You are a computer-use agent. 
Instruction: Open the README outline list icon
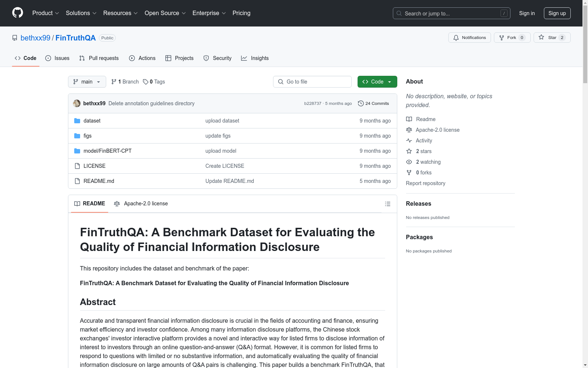coord(388,204)
